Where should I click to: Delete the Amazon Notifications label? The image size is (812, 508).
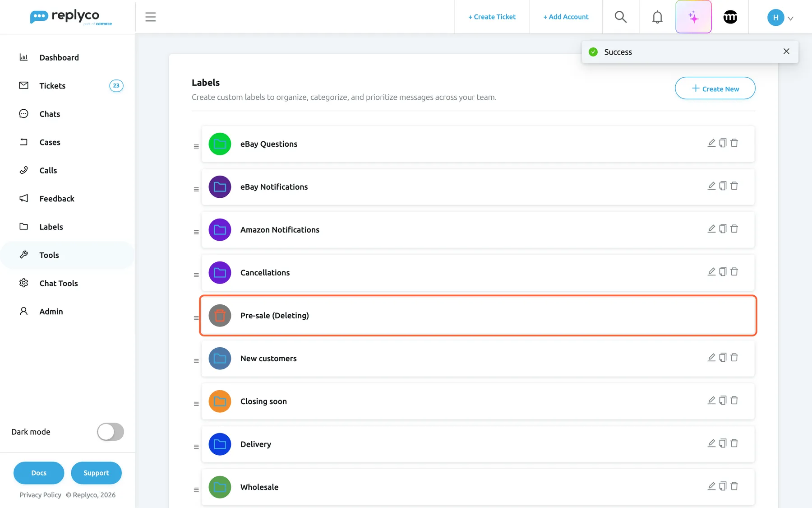(x=734, y=229)
